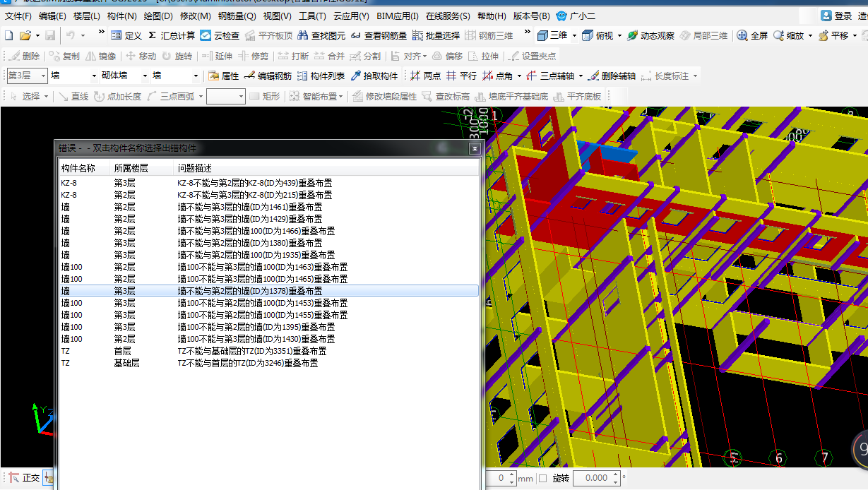Image resolution: width=868 pixels, height=490 pixels.
Task: Click 分割 split tool
Action: [365, 56]
